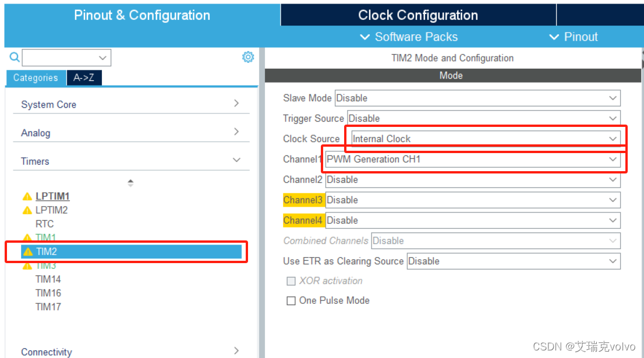
Task: Click the LPTIM2 warning triangle icon
Action: tap(27, 210)
